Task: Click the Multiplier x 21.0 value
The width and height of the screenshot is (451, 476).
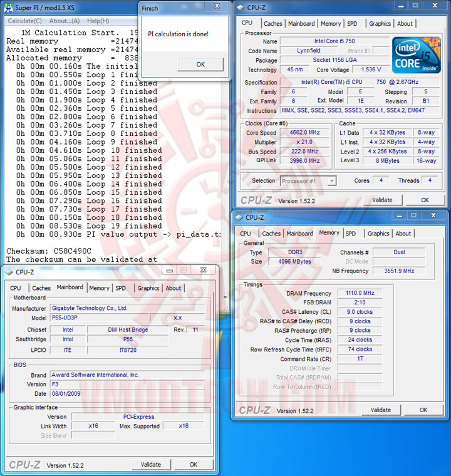Action: tap(304, 142)
